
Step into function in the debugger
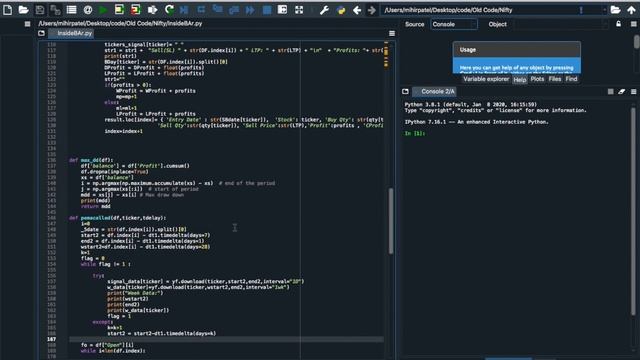[x=217, y=10]
